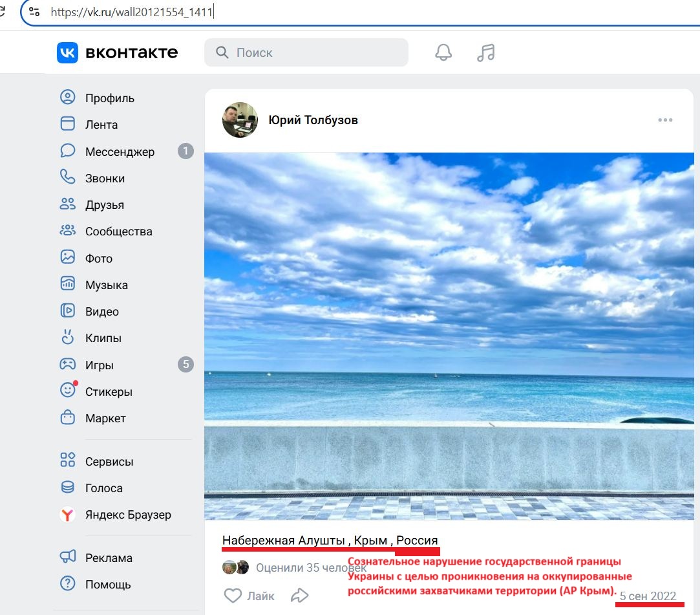The width and height of the screenshot is (700, 615).
Task: Click the Стикеры smiley icon
Action: click(68, 390)
